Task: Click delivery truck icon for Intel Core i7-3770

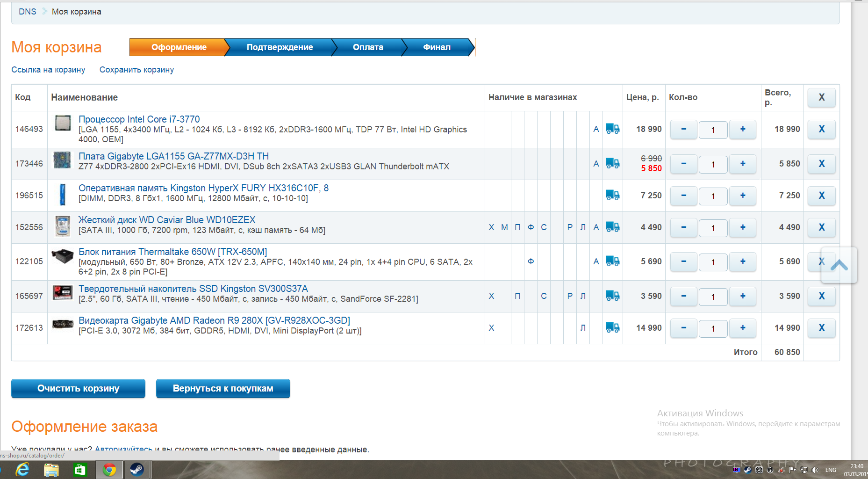Action: [612, 129]
